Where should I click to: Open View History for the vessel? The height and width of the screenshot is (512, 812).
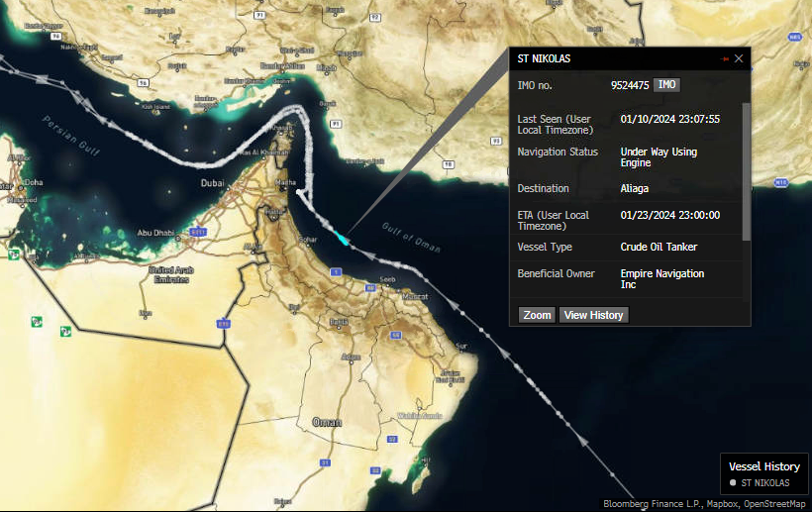point(593,315)
